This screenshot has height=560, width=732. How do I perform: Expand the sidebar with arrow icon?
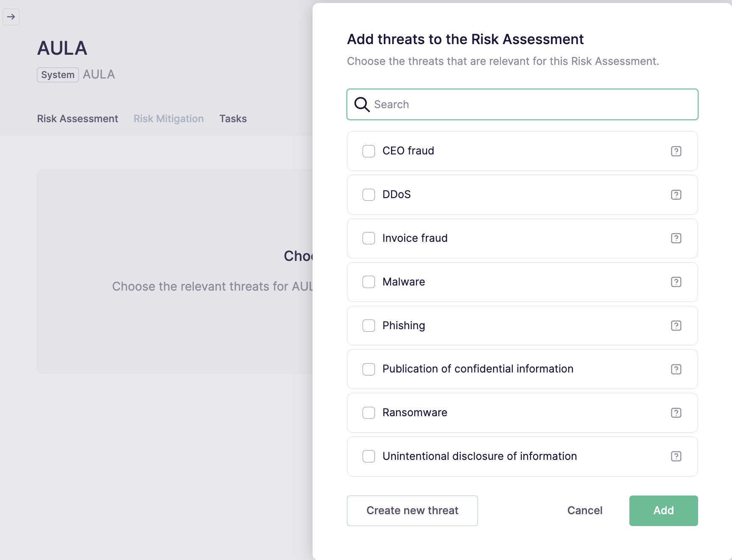click(11, 17)
